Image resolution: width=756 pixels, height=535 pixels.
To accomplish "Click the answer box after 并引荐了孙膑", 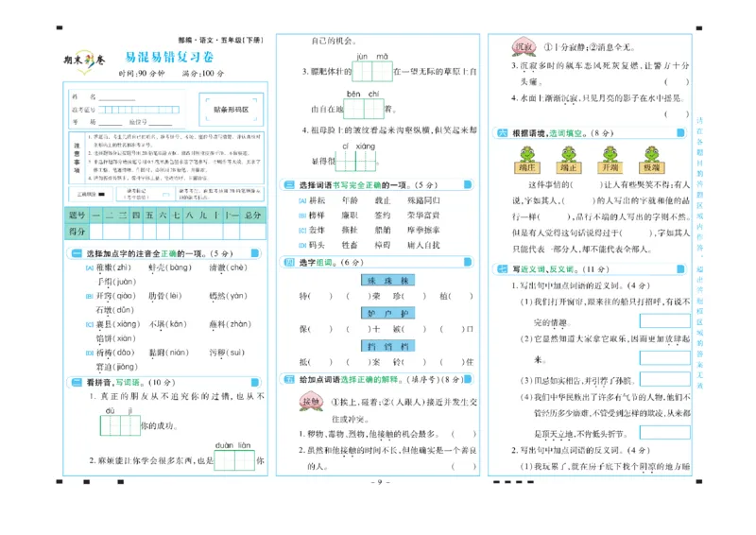I will click(x=665, y=380).
